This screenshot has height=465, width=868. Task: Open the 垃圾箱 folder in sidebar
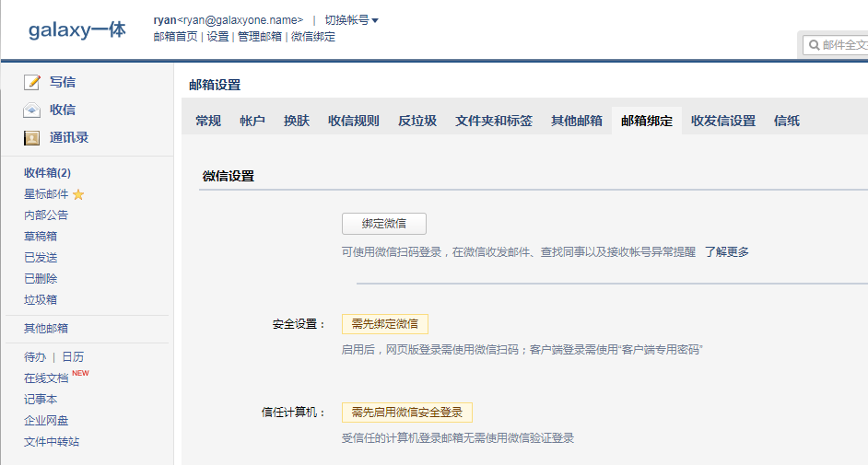point(41,300)
